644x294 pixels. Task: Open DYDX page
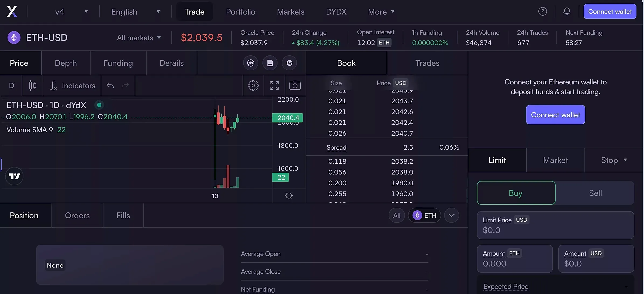336,12
